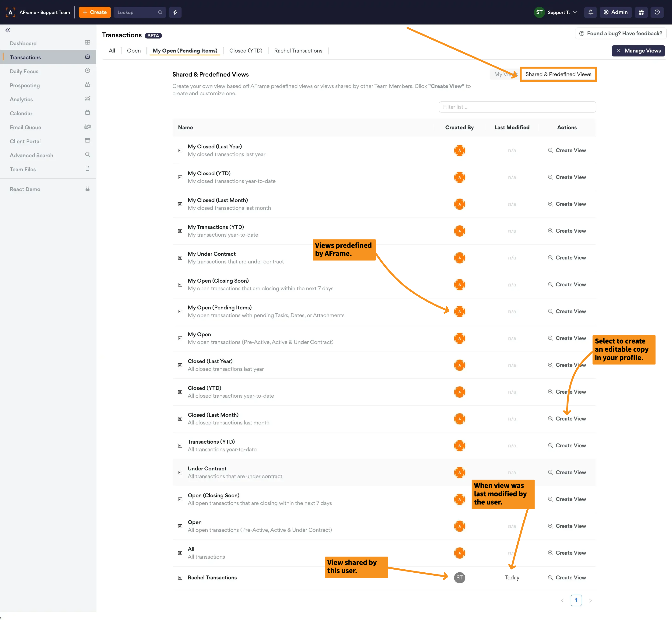Select Shared & Predefined Views toggle
Viewport: 672px width, 620px height.
pos(558,74)
